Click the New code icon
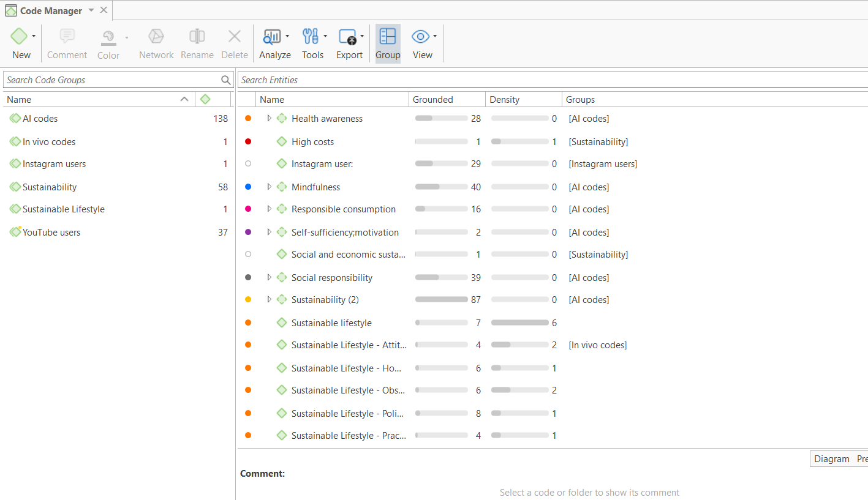This screenshot has height=500, width=868. click(x=19, y=37)
